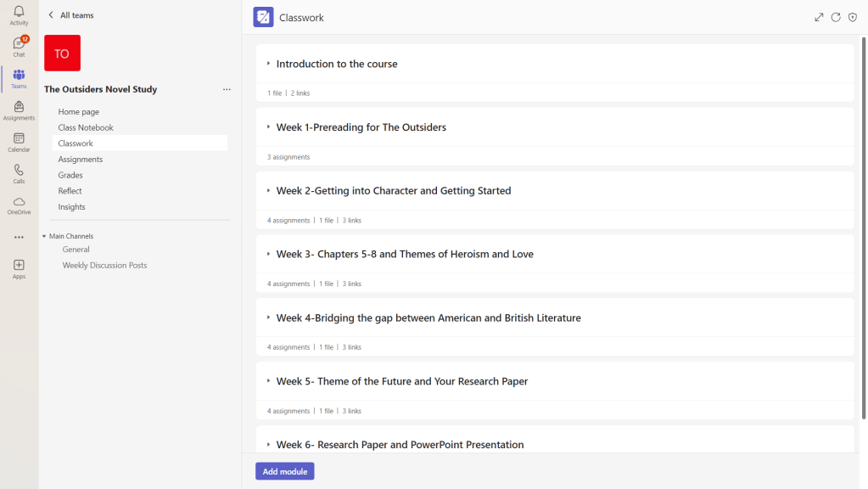
Task: Open Assignments app in left rail
Action: 19,110
